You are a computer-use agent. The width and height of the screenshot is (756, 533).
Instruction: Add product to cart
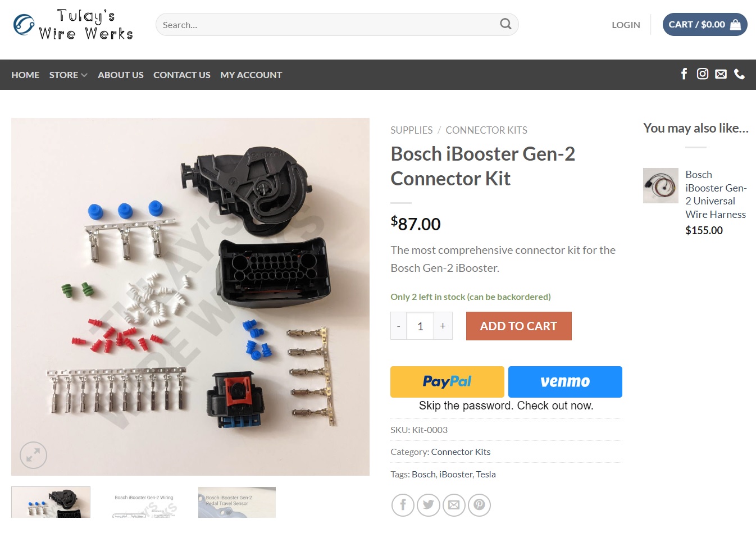(518, 326)
